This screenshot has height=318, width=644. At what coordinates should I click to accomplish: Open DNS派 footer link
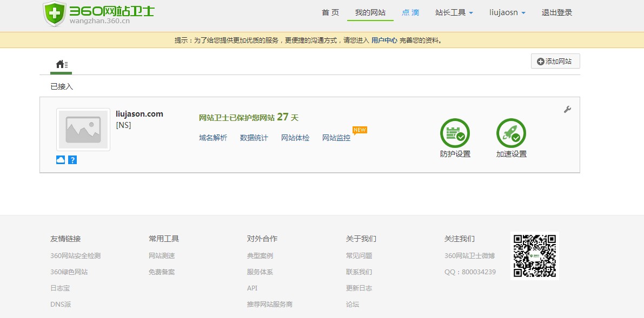pos(61,305)
